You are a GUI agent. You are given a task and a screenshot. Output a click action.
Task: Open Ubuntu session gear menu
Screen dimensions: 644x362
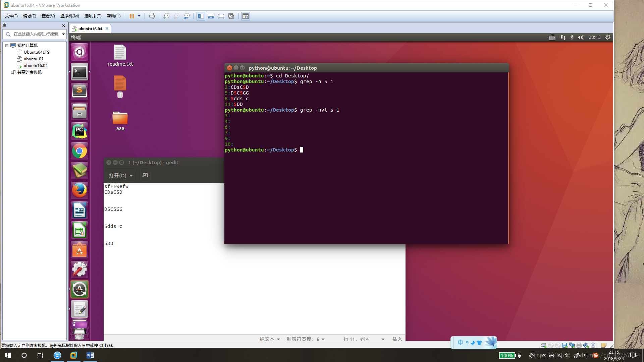608,38
